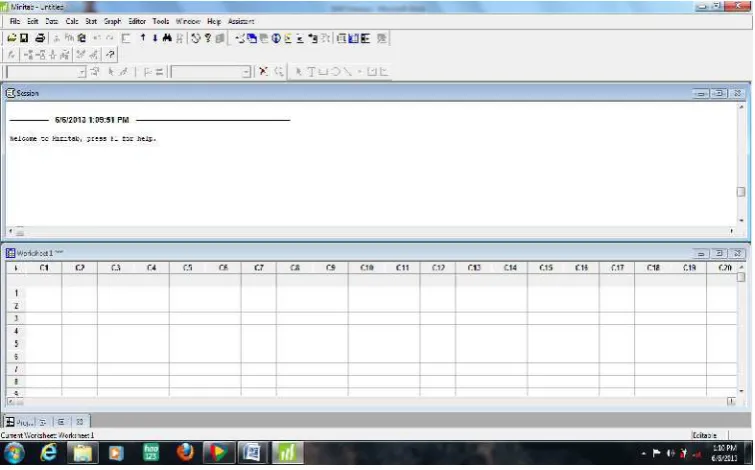755x470 pixels.
Task: Show the Info blue circle icon
Action: point(276,38)
